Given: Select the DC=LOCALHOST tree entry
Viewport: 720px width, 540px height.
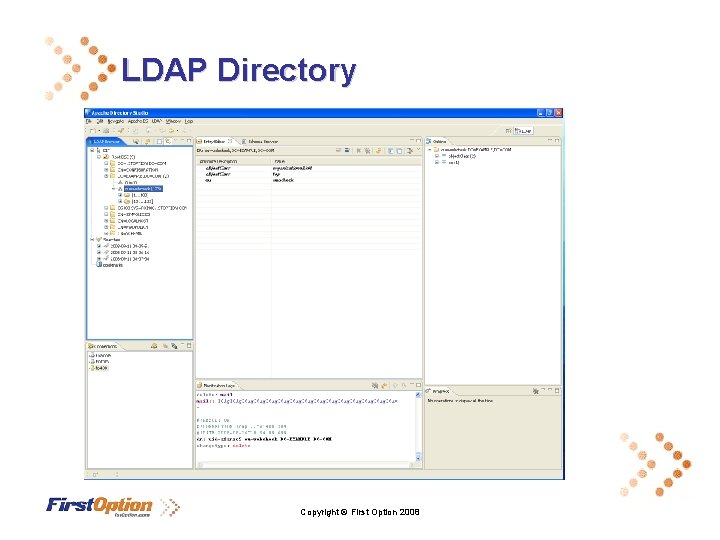Looking at the screenshot, I should (x=133, y=220).
